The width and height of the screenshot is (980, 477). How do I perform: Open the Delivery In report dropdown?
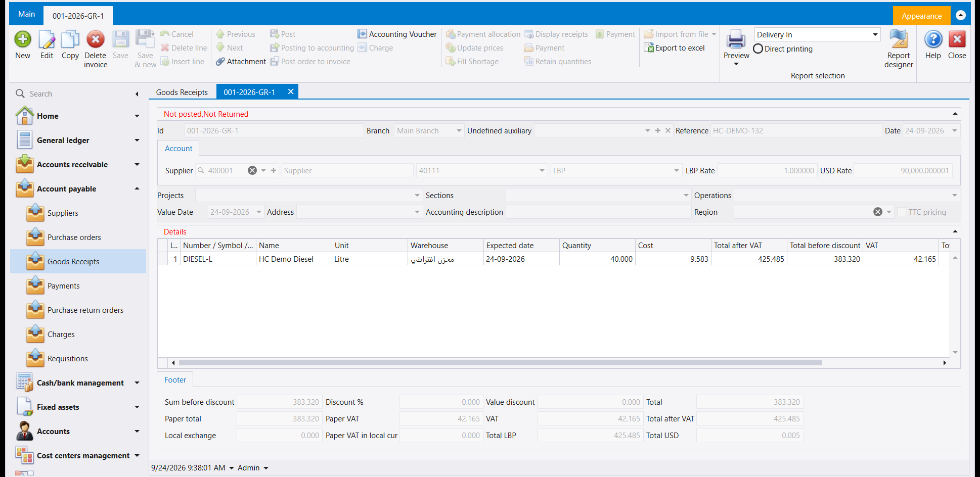(875, 34)
